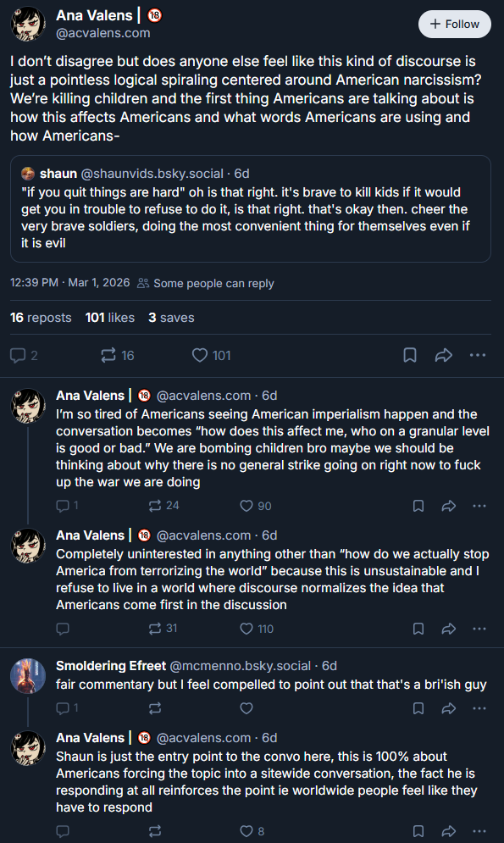
Task: Bookmark the reply with 110 likes
Action: [x=418, y=629]
